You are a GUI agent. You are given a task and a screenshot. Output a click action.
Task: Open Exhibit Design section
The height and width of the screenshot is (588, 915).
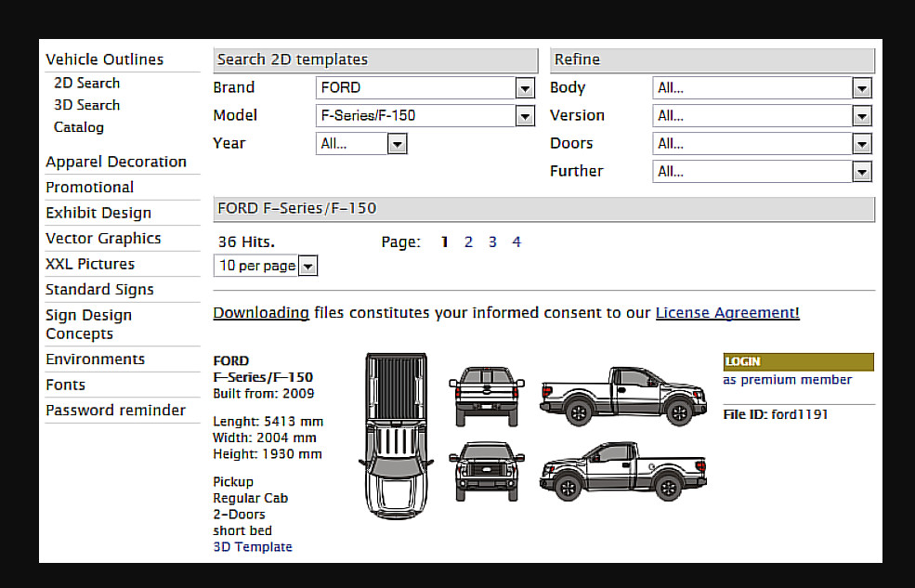(98, 213)
